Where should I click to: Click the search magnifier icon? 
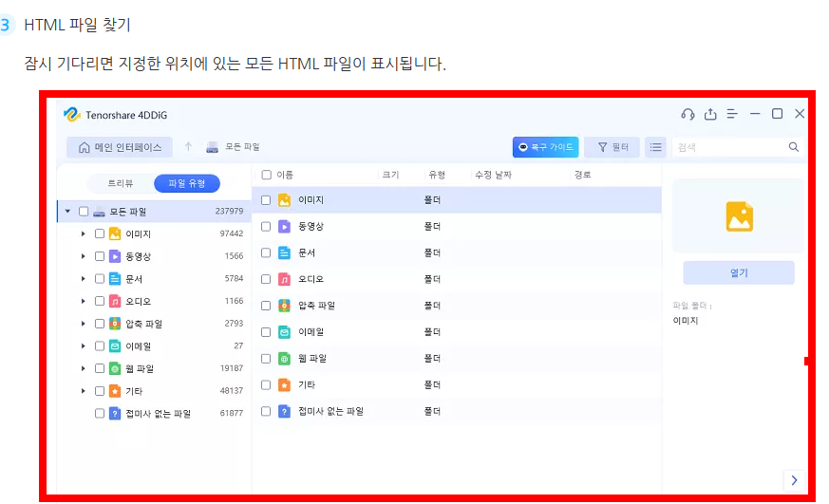[793, 147]
